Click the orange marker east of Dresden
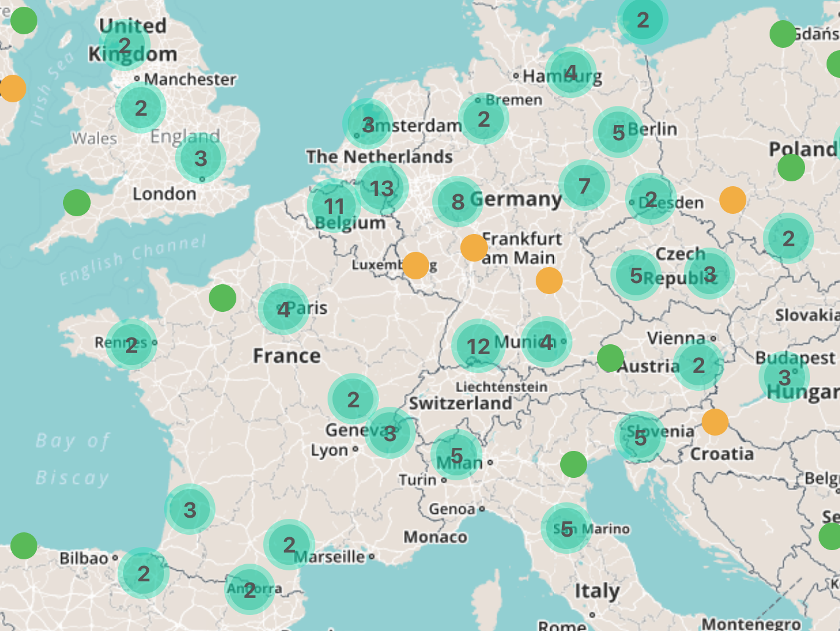 point(733,200)
